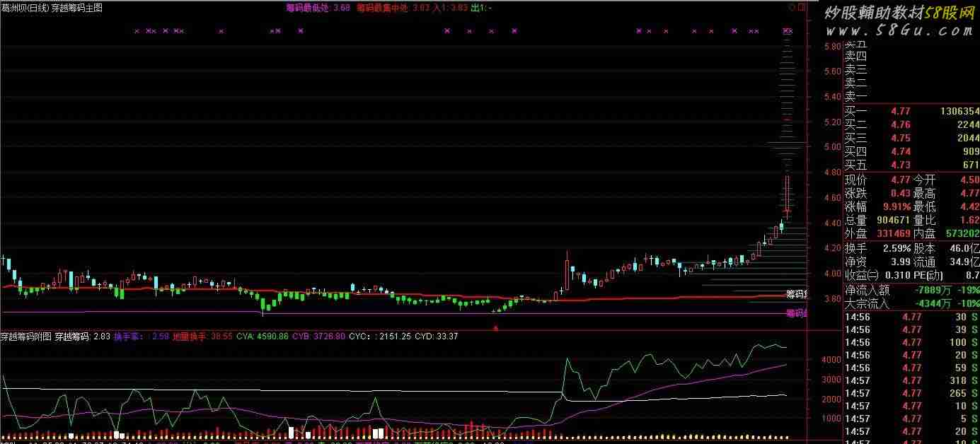Click the leftmost magenta X signal marker
Viewport: 980px width, 444px height.
[136, 31]
